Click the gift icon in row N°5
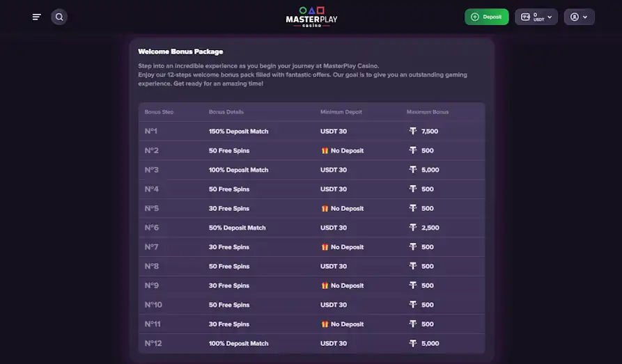This screenshot has height=364, width=622. [325, 209]
